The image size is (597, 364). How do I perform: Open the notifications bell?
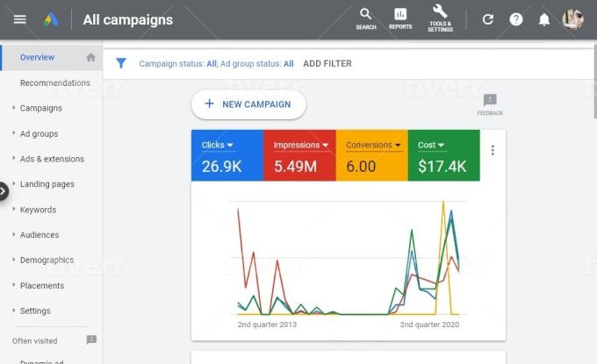[x=544, y=19]
